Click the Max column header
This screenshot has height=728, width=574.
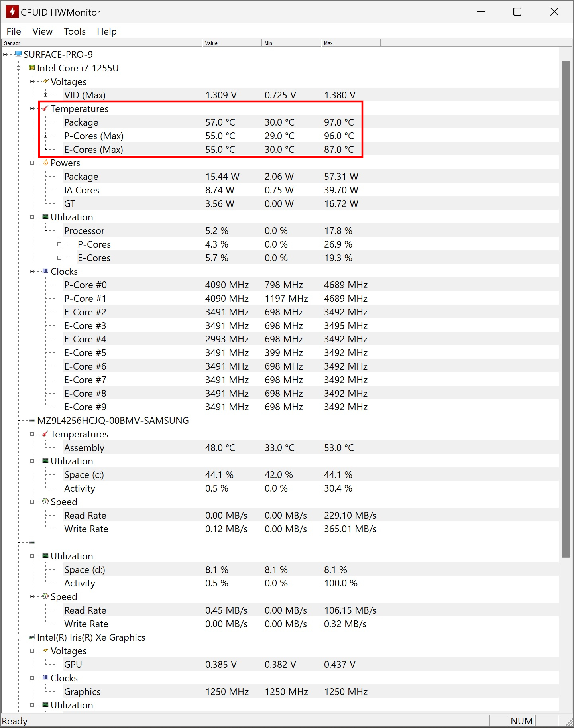point(351,43)
